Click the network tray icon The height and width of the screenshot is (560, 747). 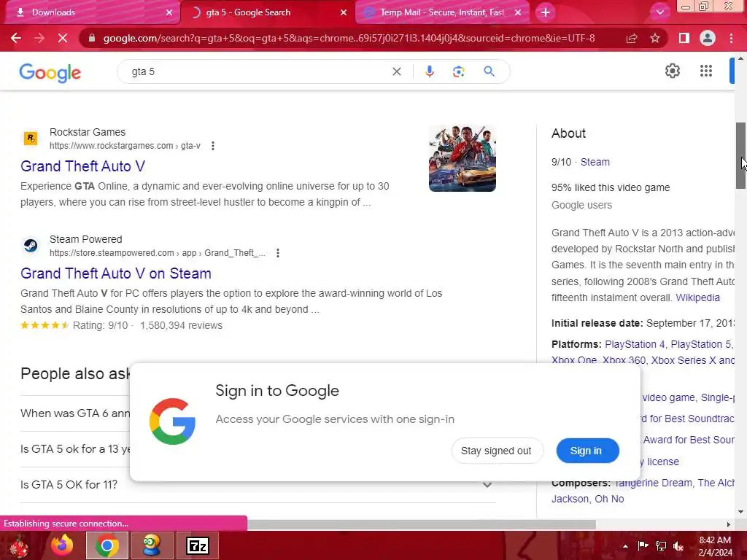click(x=661, y=546)
